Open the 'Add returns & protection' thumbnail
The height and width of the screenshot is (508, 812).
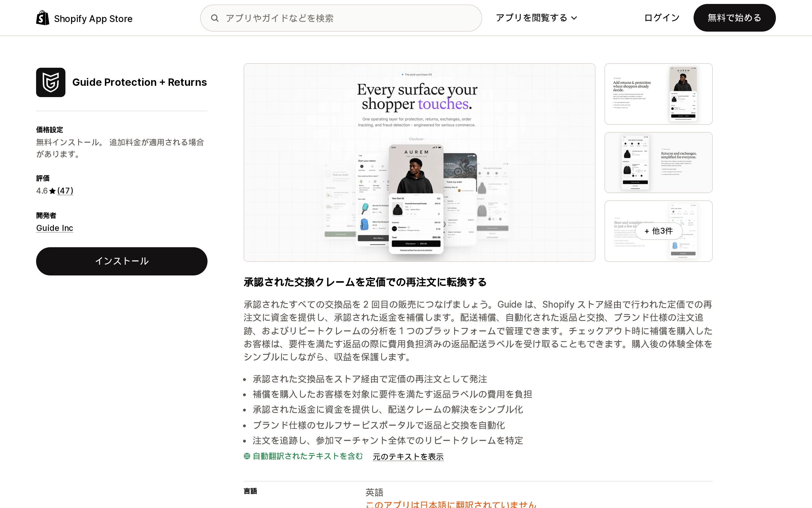tap(658, 94)
